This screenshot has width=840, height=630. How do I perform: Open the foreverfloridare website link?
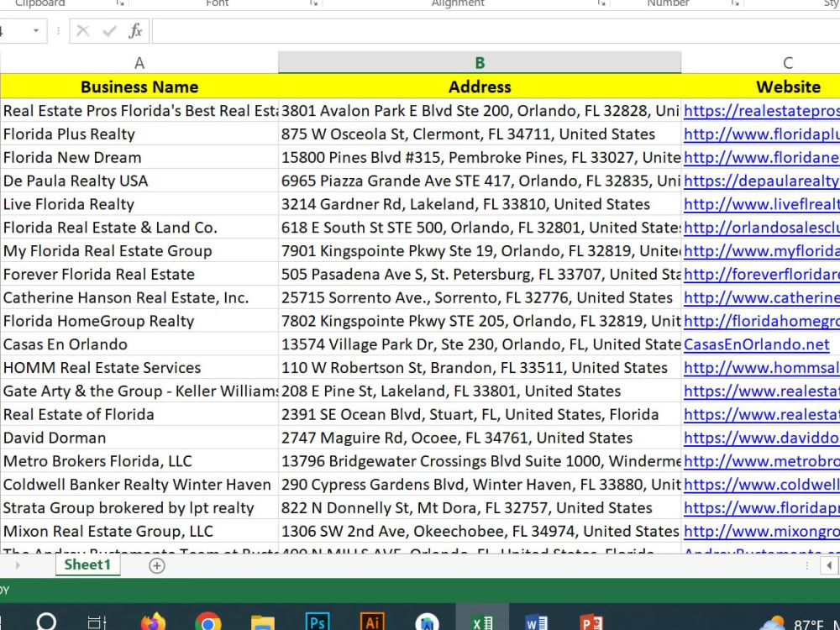tap(761, 274)
